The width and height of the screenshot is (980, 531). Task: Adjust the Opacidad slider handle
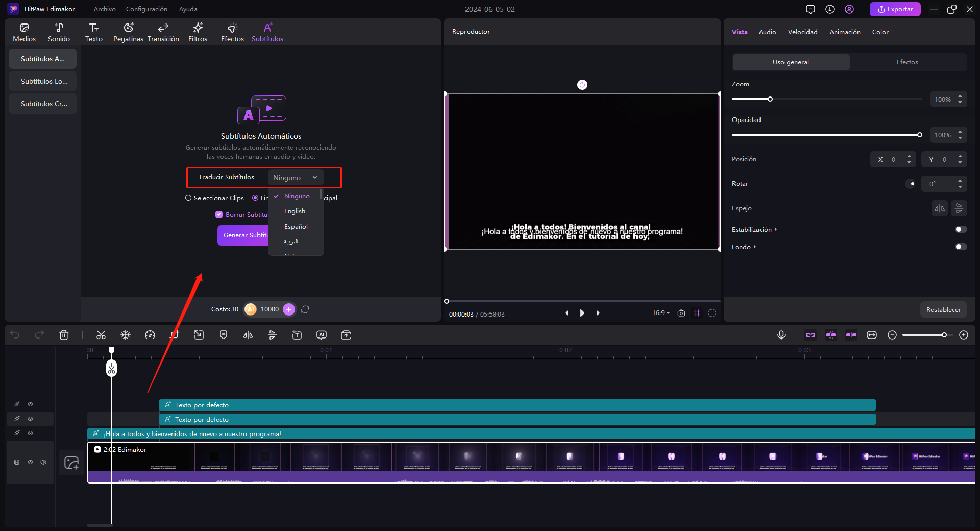point(919,135)
